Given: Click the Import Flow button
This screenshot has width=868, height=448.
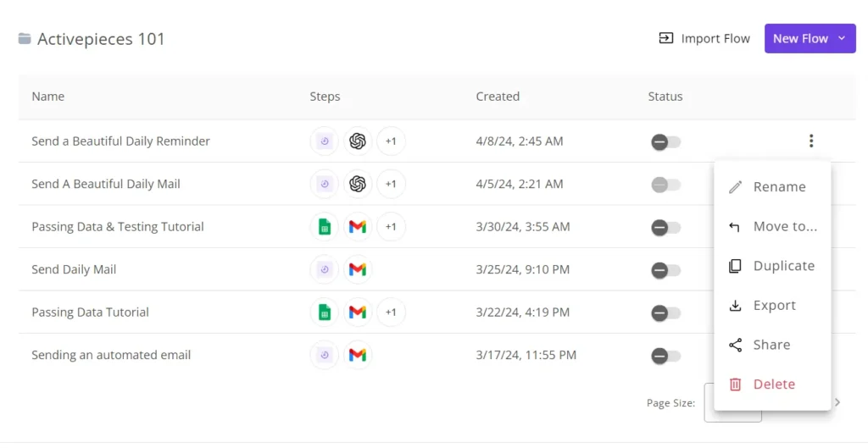Looking at the screenshot, I should (704, 38).
